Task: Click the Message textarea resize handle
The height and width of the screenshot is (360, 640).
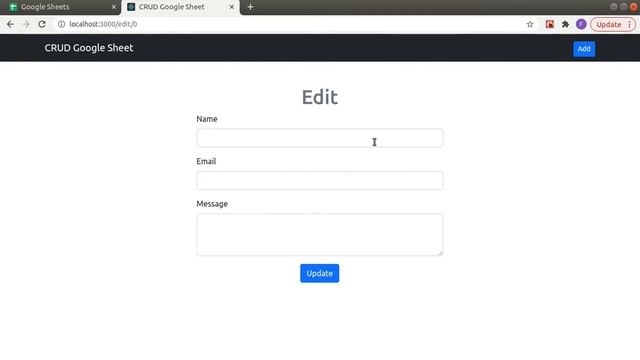Action: [440, 253]
